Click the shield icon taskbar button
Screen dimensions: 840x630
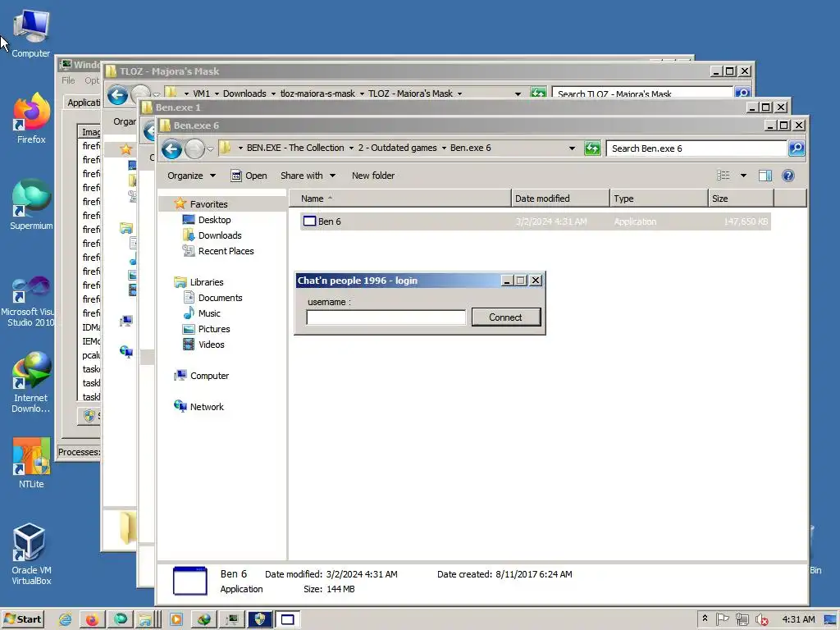[260, 620]
